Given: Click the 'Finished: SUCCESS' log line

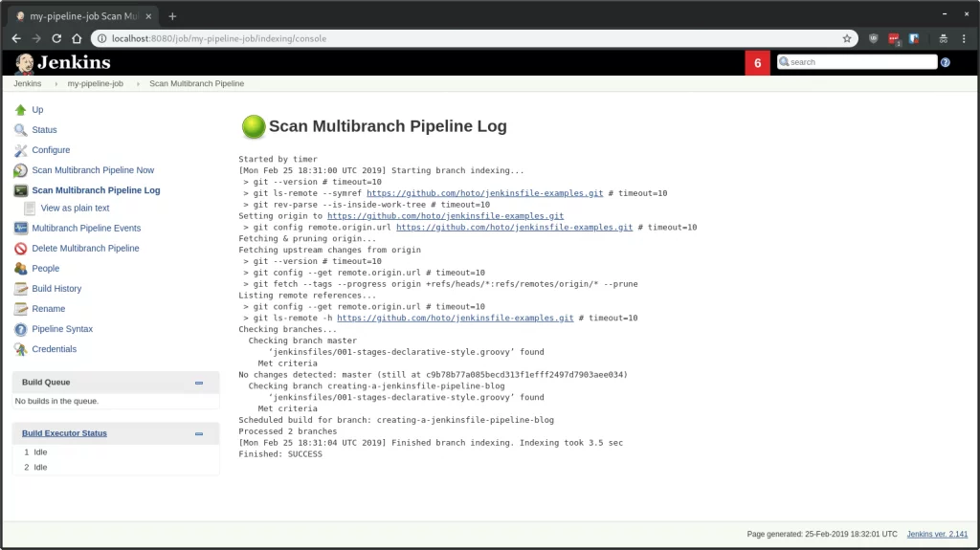Looking at the screenshot, I should (280, 454).
